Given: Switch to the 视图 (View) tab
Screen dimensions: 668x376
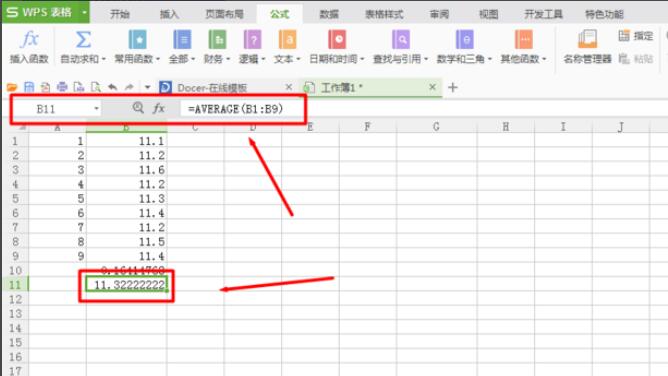Looking at the screenshot, I should [489, 14].
